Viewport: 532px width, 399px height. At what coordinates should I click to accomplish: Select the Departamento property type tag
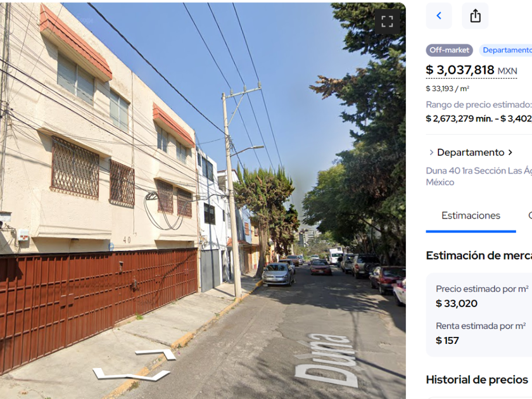pyautogui.click(x=505, y=50)
